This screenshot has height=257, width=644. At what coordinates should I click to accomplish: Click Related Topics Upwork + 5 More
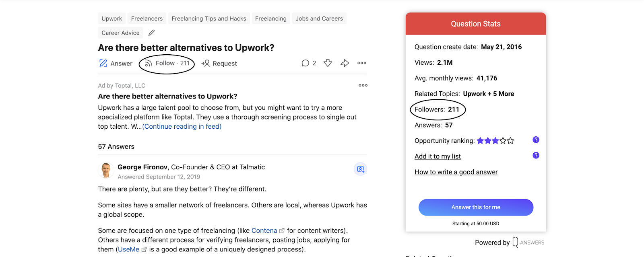pyautogui.click(x=464, y=94)
